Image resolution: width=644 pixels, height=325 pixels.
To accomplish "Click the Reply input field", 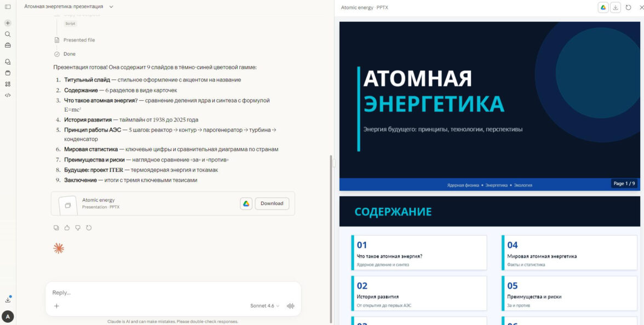I will tap(173, 293).
